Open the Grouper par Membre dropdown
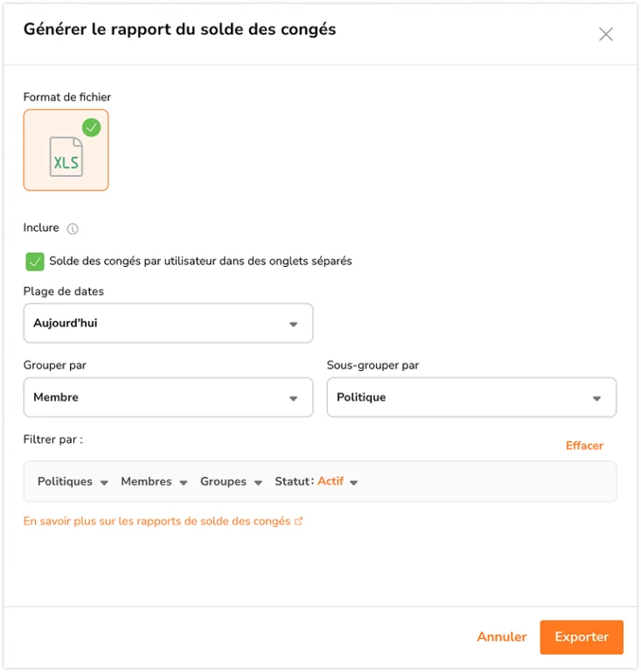 168,397
